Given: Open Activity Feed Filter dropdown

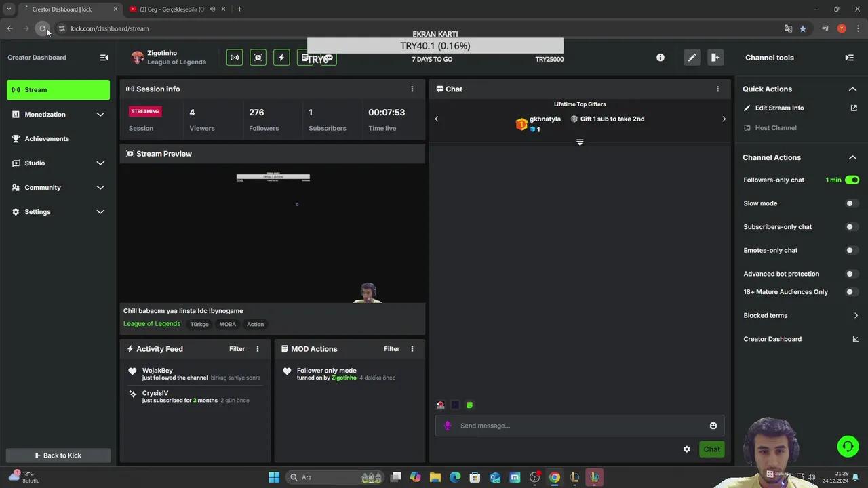Looking at the screenshot, I should (237, 349).
